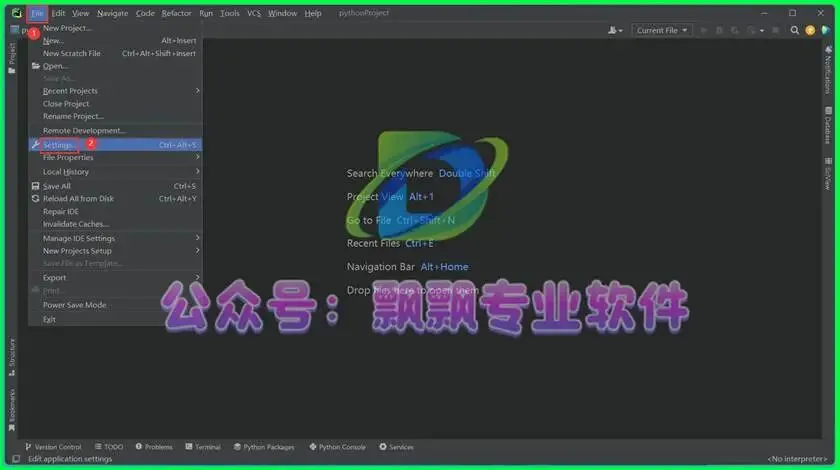Open the Services tool window
Screen dimensions: 840x470
(396, 447)
